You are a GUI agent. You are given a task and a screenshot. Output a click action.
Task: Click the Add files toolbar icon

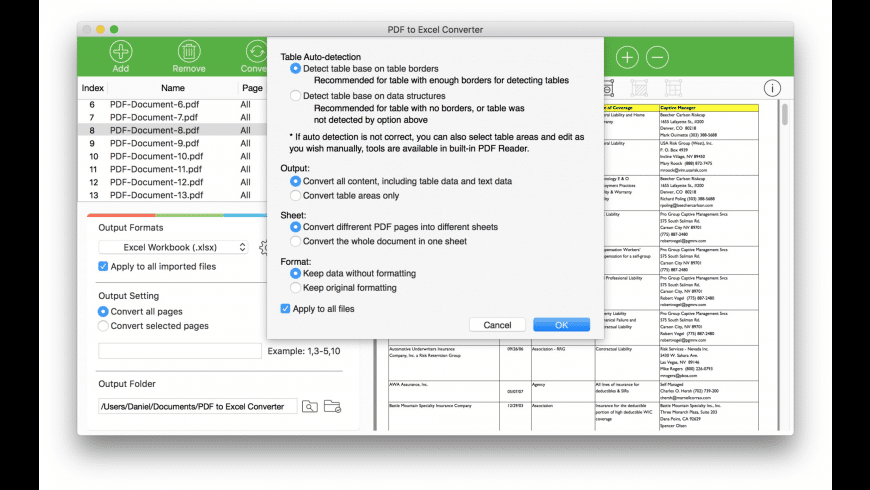[120, 52]
